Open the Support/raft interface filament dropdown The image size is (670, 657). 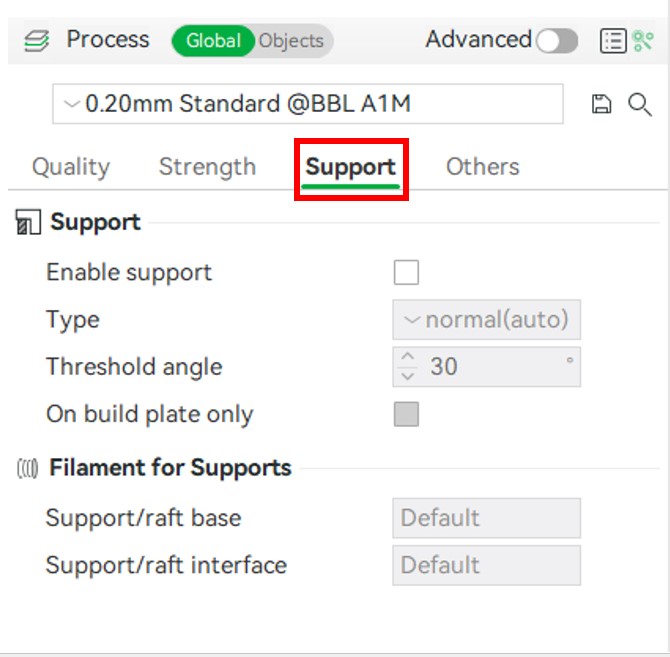click(486, 565)
